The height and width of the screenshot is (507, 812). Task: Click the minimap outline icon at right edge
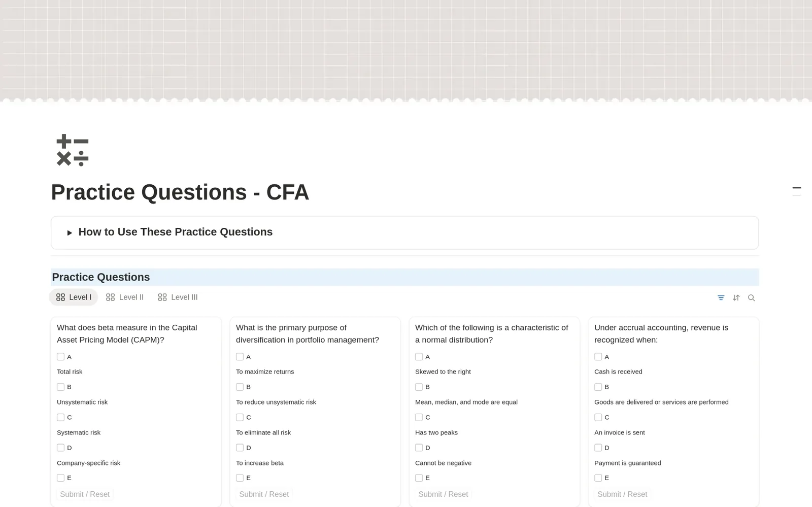point(797,191)
